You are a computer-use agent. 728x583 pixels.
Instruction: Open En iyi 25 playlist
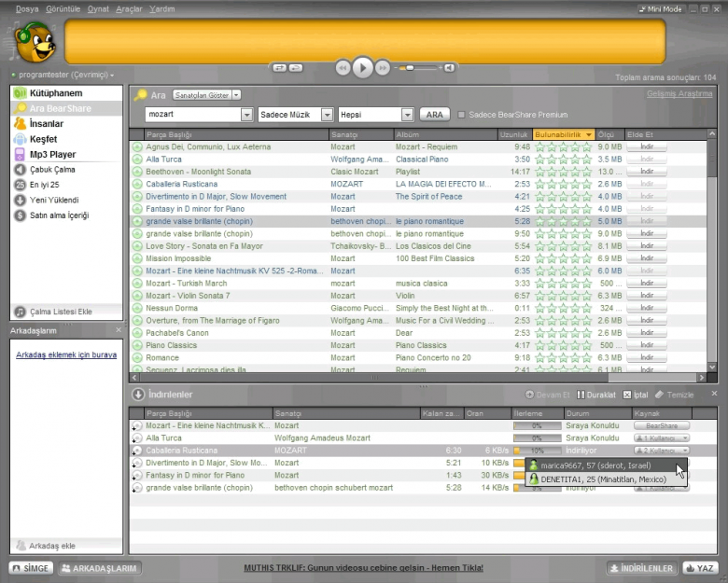pos(66,185)
